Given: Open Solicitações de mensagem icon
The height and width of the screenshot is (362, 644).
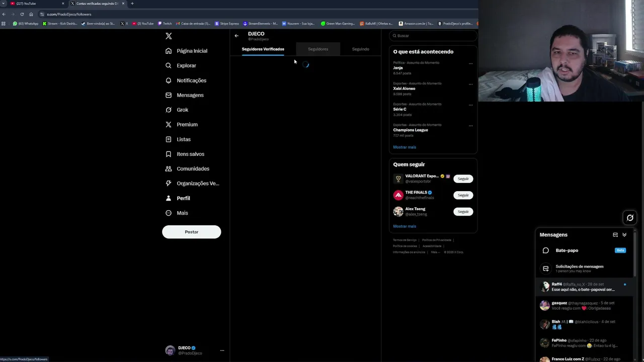Looking at the screenshot, I should coord(546,268).
